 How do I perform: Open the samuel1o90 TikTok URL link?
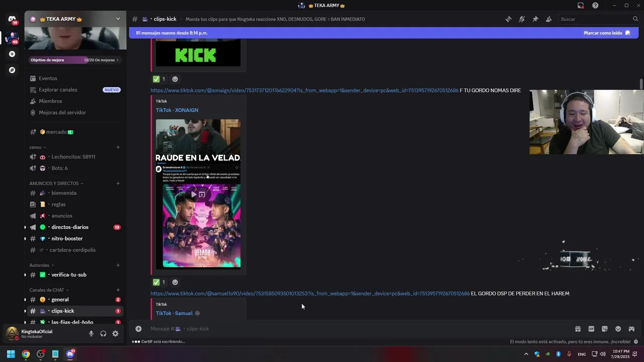(310, 294)
